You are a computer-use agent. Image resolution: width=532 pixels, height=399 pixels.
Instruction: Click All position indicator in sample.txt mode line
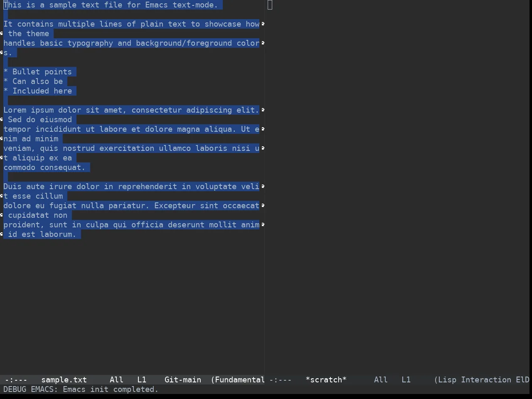pos(116,379)
